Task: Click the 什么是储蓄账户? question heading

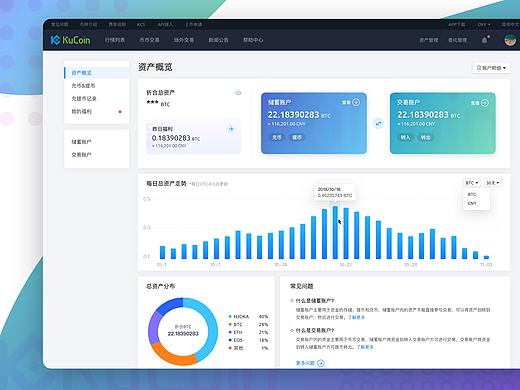Action: [x=315, y=301]
